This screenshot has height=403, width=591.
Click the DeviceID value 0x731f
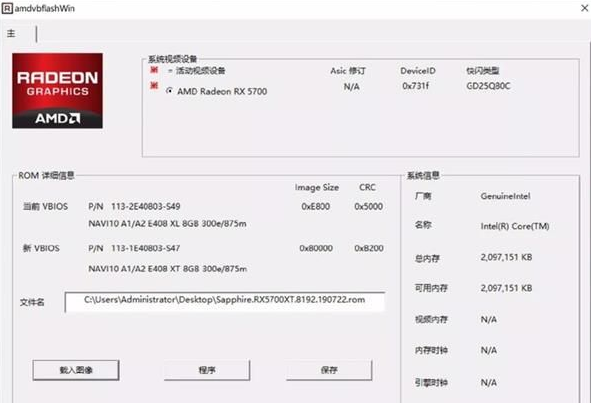pyautogui.click(x=415, y=86)
